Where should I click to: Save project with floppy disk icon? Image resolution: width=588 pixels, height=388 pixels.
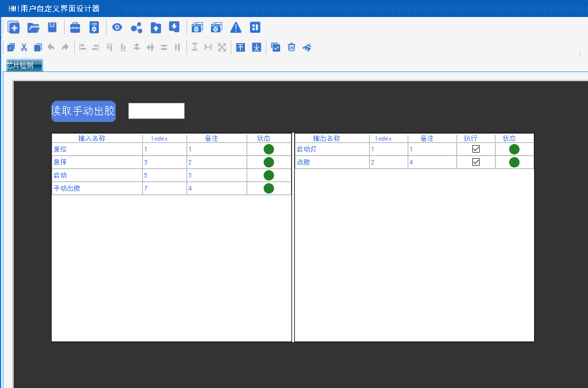point(52,27)
